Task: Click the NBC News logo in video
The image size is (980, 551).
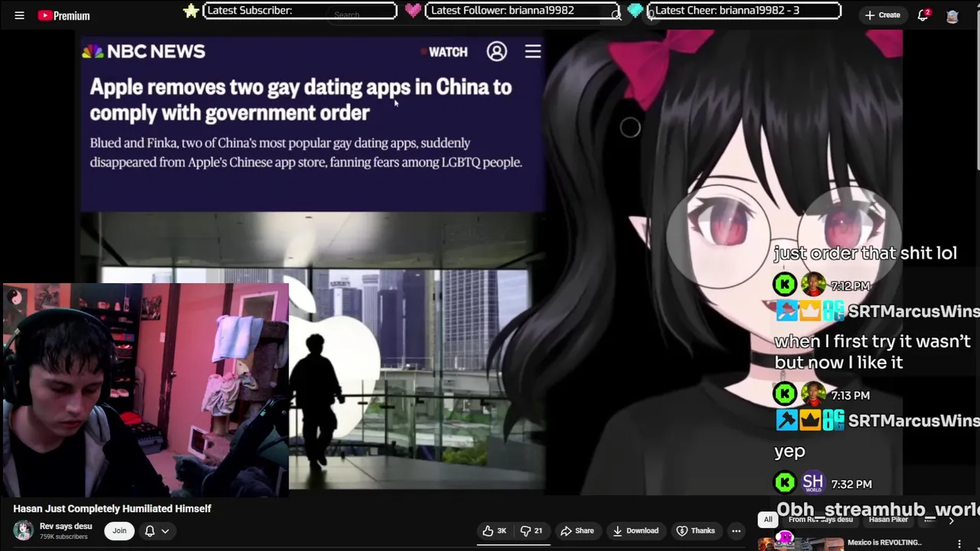Action: coord(144,51)
